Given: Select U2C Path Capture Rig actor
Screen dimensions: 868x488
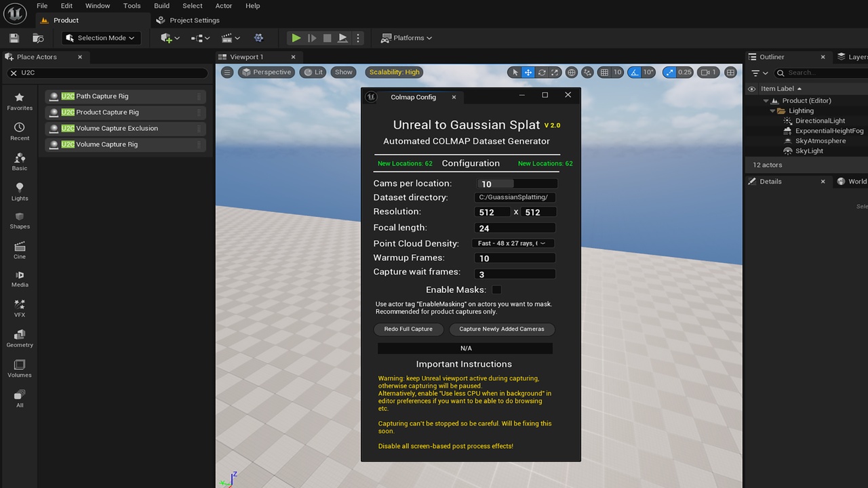Looking at the screenshot, I should pyautogui.click(x=125, y=96).
